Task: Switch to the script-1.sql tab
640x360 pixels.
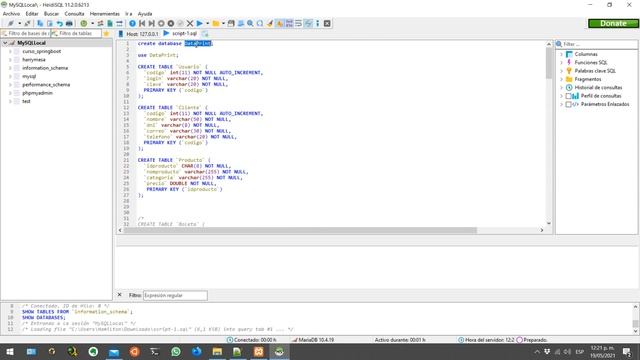Action: pos(180,33)
